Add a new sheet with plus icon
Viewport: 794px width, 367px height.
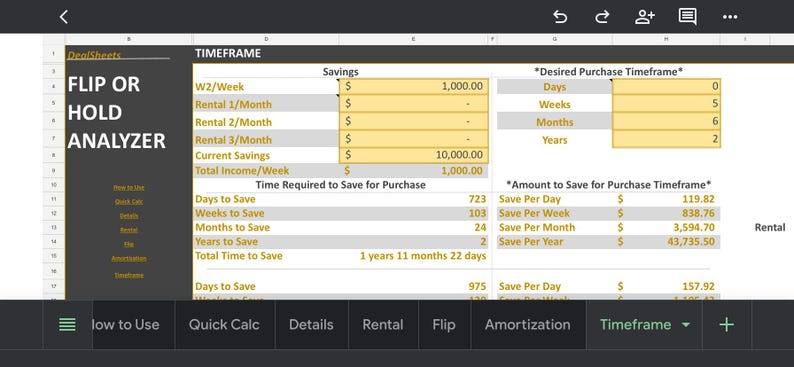pyautogui.click(x=727, y=324)
